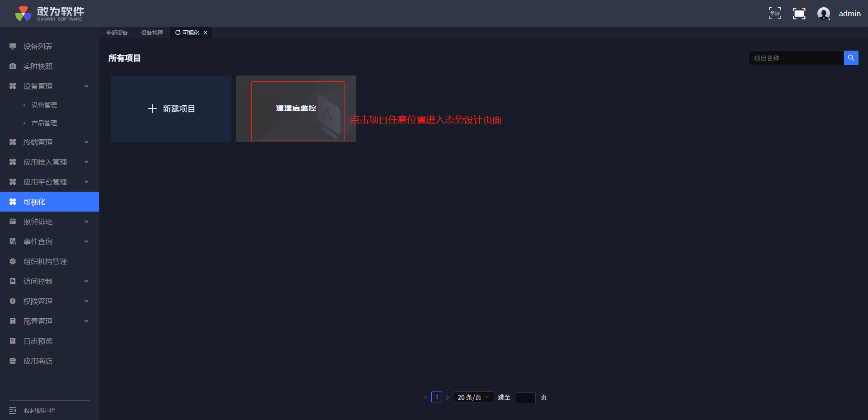Click the 访问控制 sidebar icon

point(13,282)
